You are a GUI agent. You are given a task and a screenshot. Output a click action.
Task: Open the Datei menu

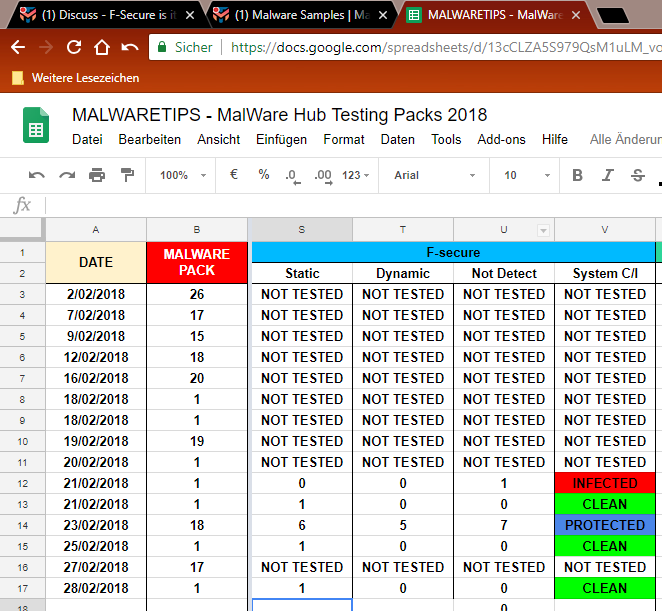[87, 140]
